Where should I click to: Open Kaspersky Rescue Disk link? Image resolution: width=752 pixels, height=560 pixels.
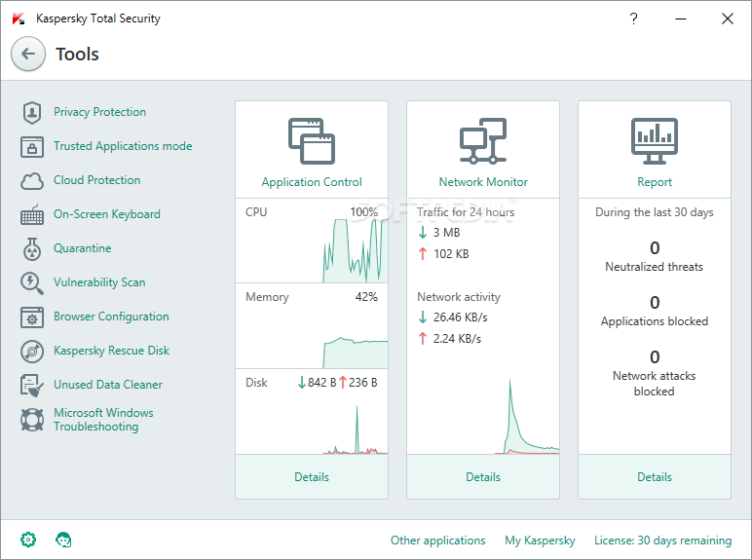pos(111,351)
